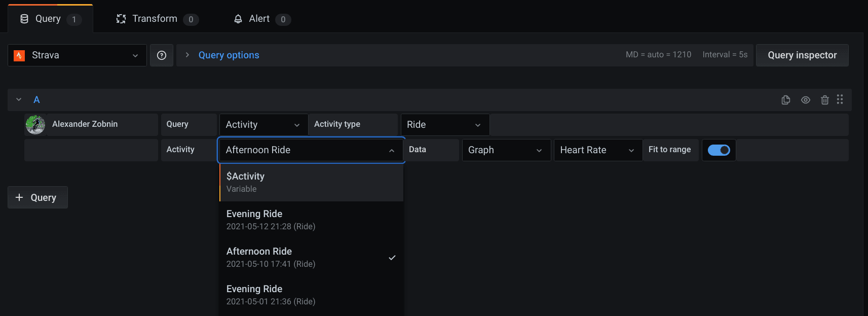
Task: Duplicate query A with copy icon
Action: coord(786,100)
